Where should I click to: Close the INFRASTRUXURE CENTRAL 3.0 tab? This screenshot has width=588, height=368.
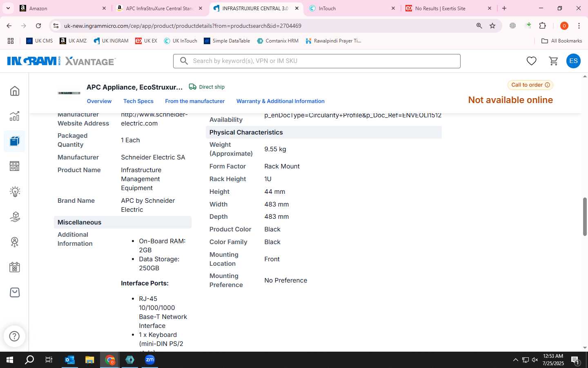tap(297, 8)
